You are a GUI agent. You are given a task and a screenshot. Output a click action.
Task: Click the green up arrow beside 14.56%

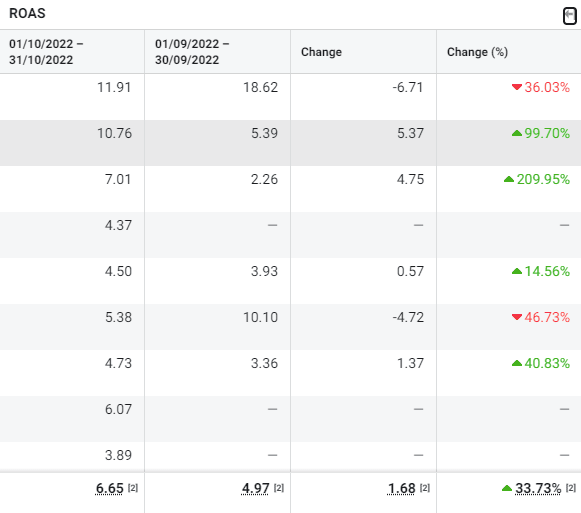click(517, 271)
